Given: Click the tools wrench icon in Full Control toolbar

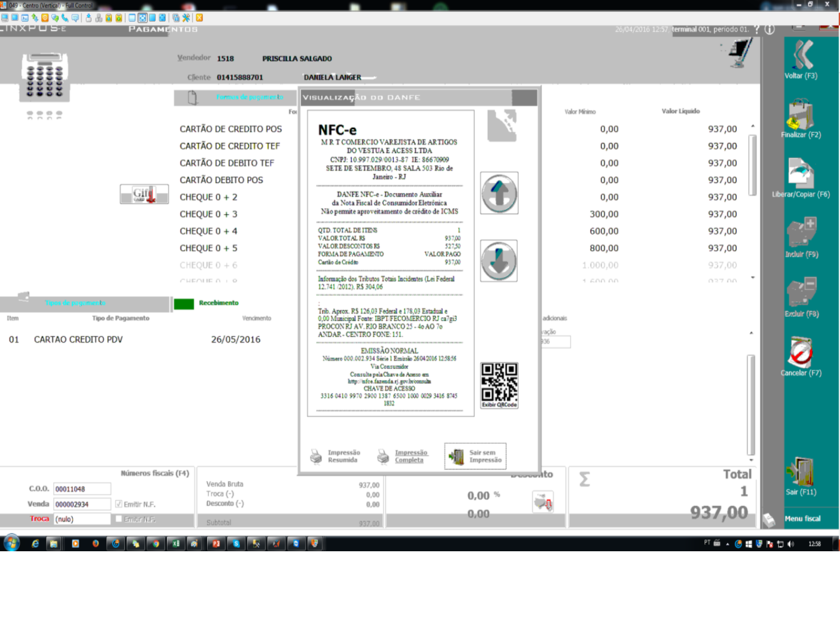Looking at the screenshot, I should click(x=186, y=17).
